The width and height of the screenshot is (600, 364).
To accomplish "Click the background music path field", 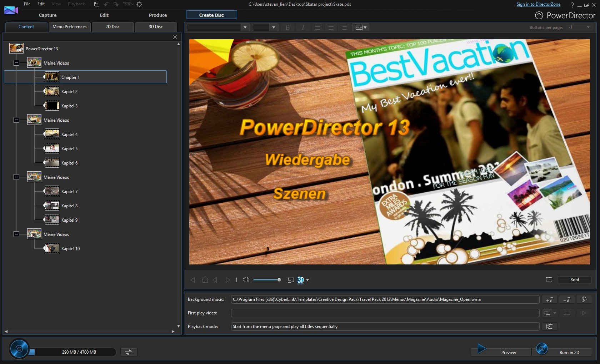I will 385,299.
